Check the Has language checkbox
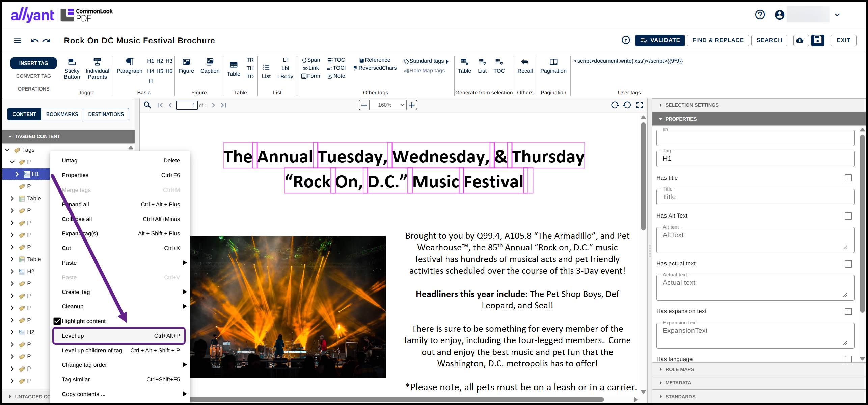 point(848,359)
